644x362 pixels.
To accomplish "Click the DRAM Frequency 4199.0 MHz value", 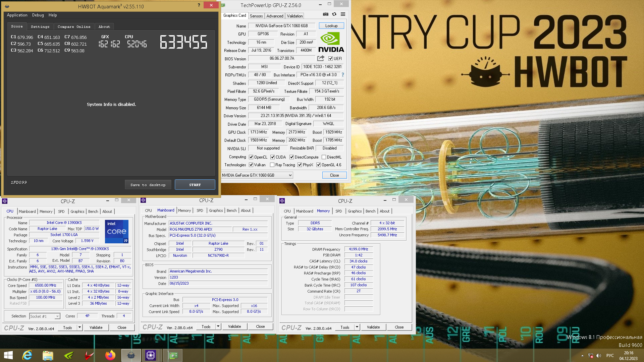I will click(x=359, y=249).
